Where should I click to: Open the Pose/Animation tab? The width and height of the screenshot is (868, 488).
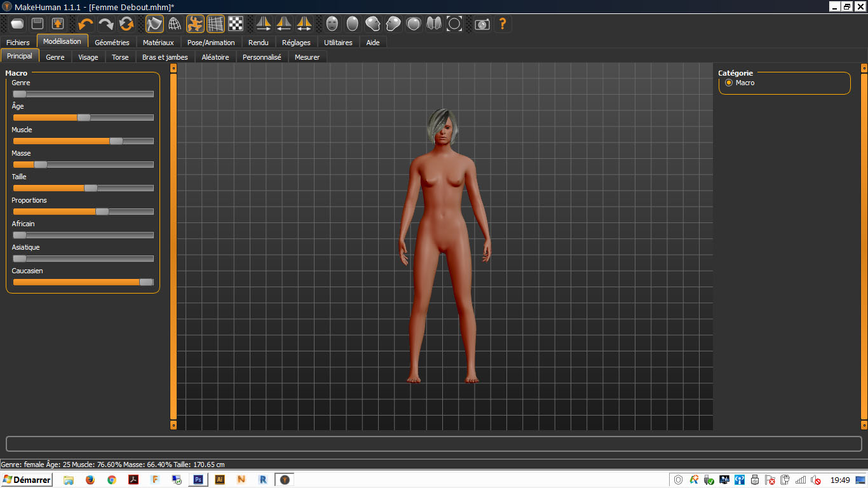[211, 43]
